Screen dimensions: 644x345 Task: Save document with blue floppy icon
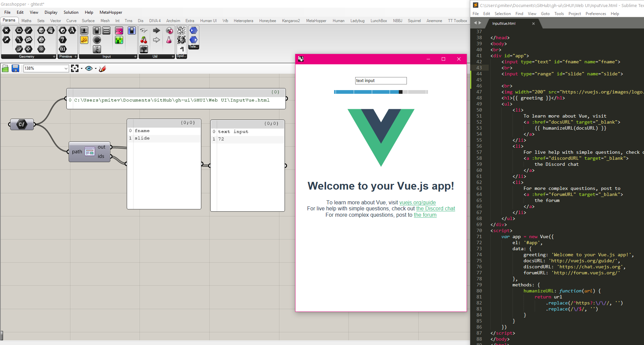(x=15, y=68)
